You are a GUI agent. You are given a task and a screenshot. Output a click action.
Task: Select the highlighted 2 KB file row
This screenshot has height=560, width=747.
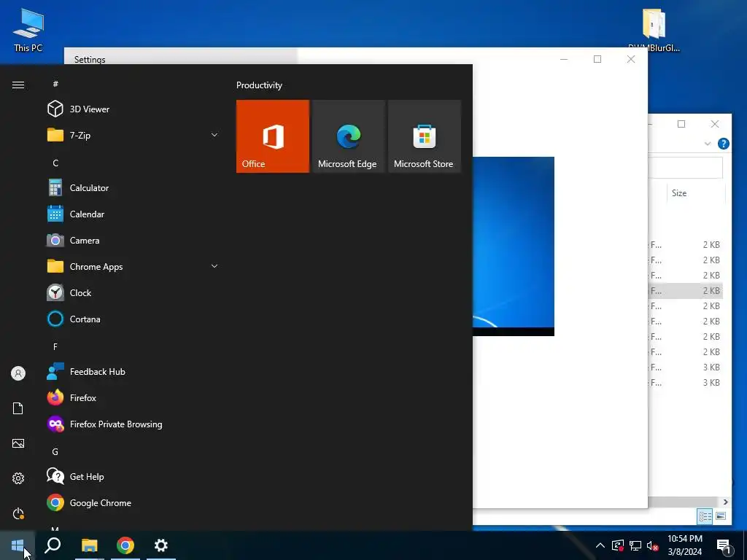point(686,290)
